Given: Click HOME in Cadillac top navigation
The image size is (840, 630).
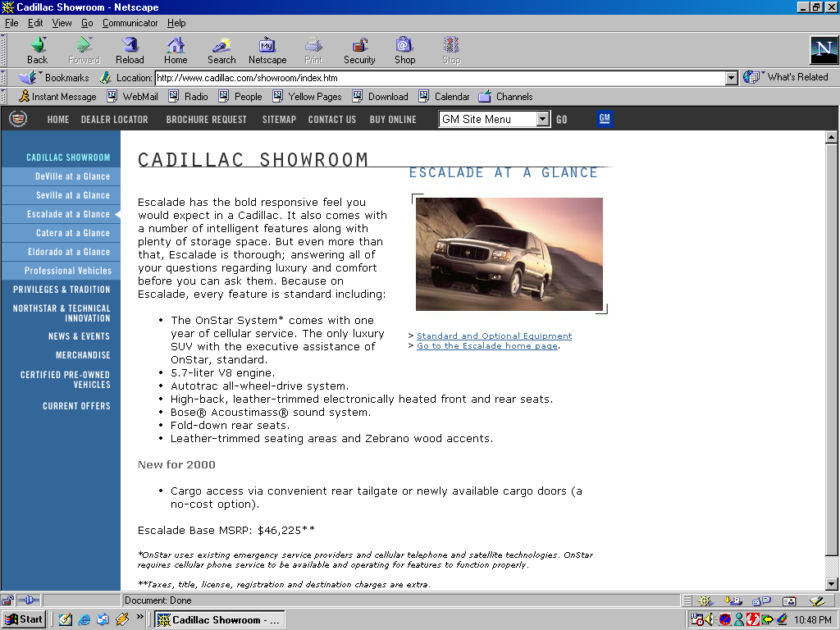Looking at the screenshot, I should pos(58,120).
